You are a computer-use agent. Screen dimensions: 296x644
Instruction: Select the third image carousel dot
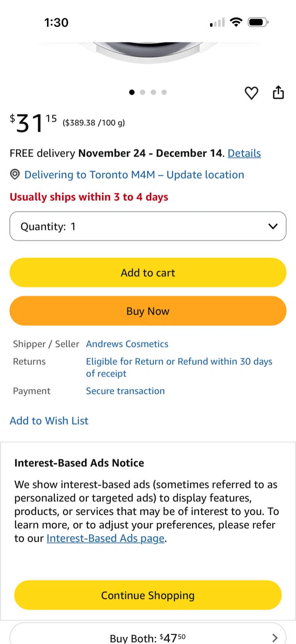pyautogui.click(x=153, y=92)
